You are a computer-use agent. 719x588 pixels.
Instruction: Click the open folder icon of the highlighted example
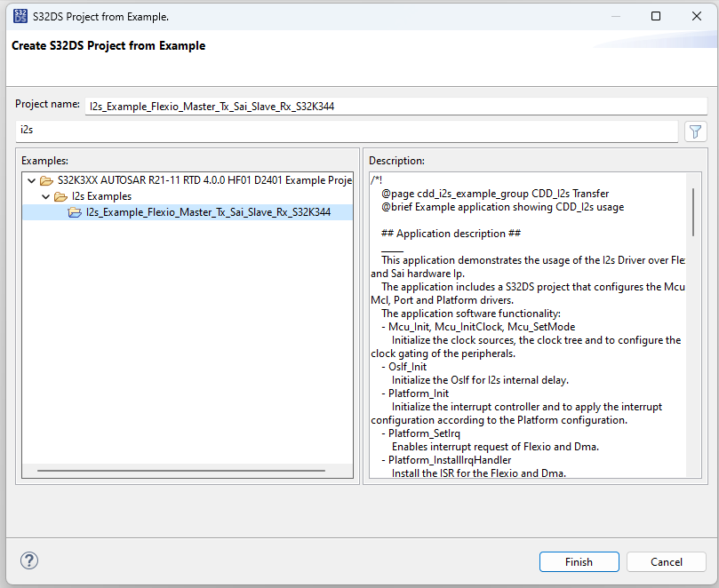75,211
